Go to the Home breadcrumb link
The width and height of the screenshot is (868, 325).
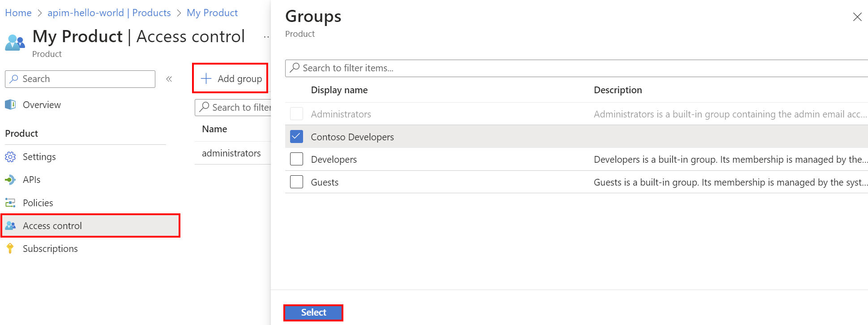18,13
